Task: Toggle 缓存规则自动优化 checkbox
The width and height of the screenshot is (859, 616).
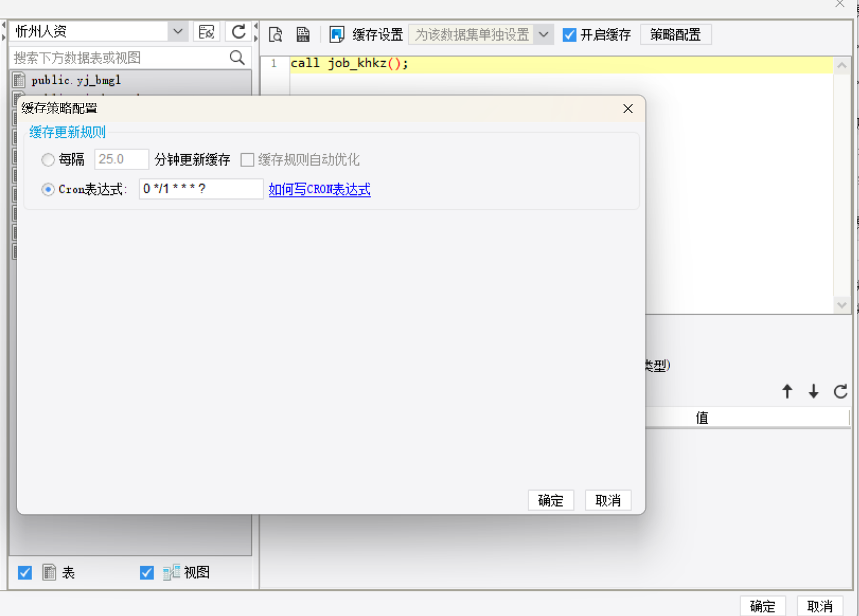Action: point(247,160)
